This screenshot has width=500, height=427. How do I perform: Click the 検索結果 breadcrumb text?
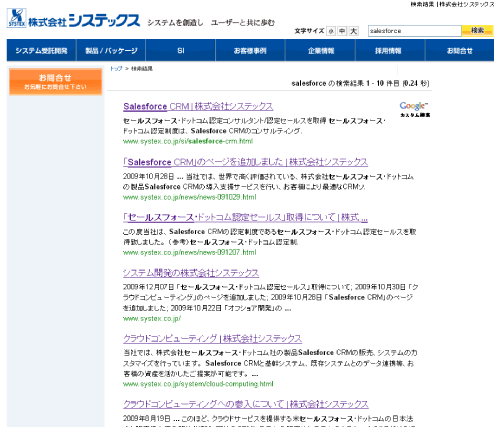142,69
